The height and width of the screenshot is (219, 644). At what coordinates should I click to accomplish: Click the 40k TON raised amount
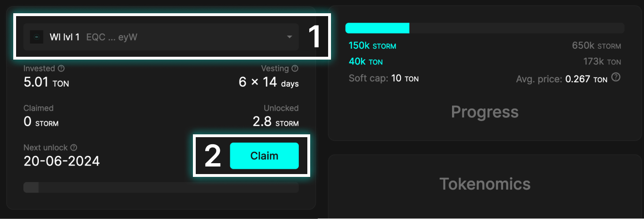(366, 62)
